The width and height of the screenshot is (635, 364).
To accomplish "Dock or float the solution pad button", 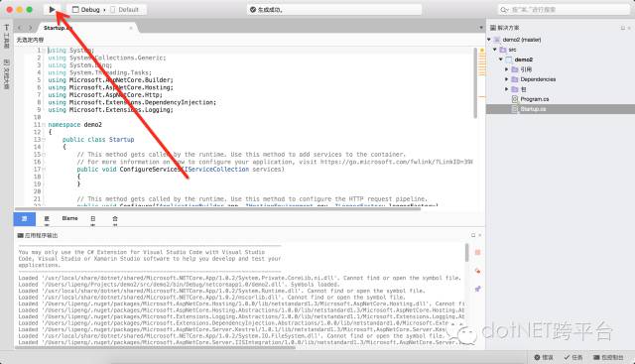I will point(622,28).
